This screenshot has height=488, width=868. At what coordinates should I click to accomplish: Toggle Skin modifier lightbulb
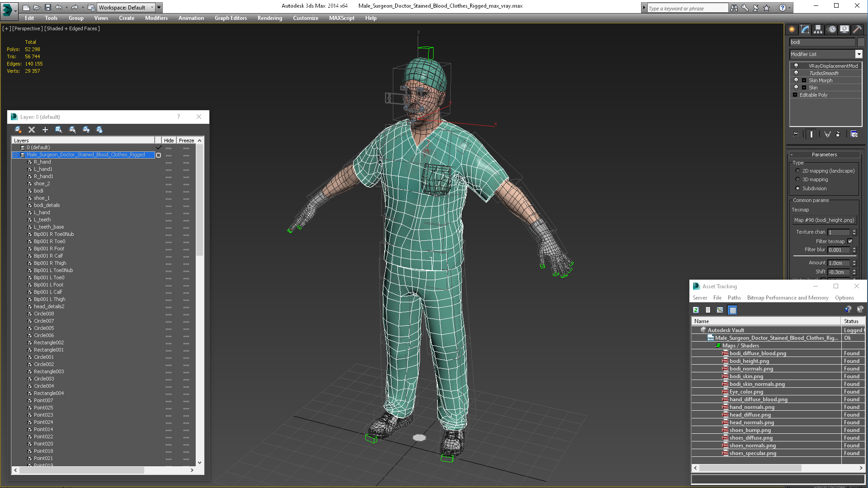click(x=796, y=88)
